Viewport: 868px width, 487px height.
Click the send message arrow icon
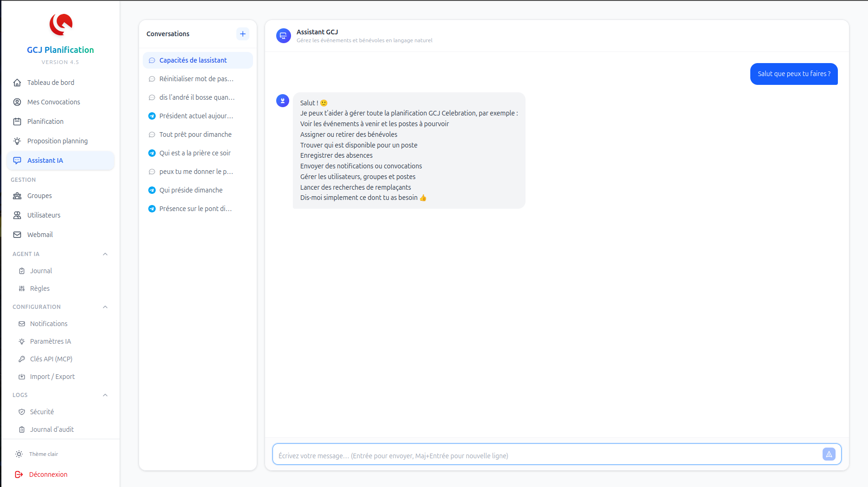point(829,454)
